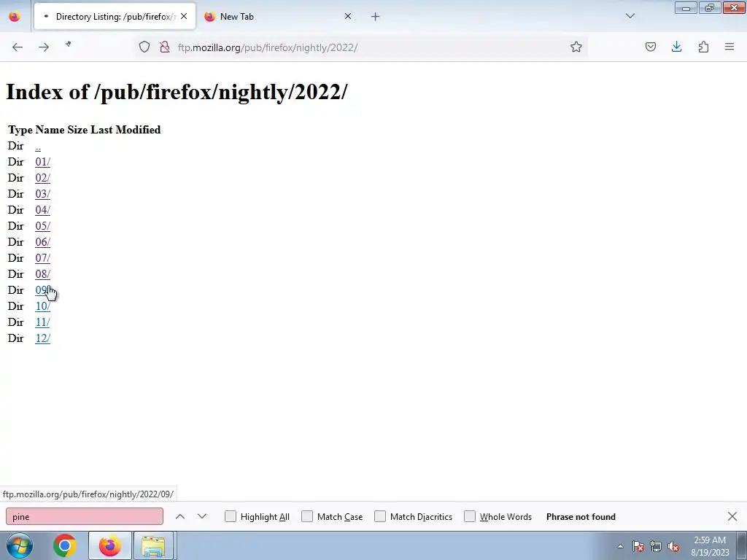Go forward with the forward arrow
The width and height of the screenshot is (747, 560).
(44, 47)
